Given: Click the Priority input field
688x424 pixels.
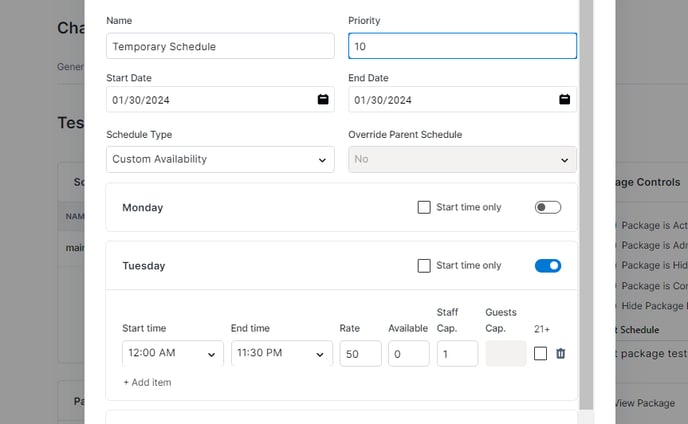Looking at the screenshot, I should (x=462, y=46).
